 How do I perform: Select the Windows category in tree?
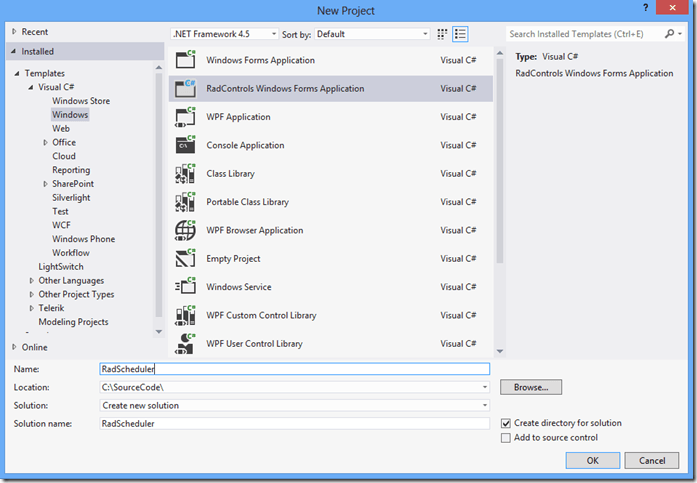click(70, 115)
